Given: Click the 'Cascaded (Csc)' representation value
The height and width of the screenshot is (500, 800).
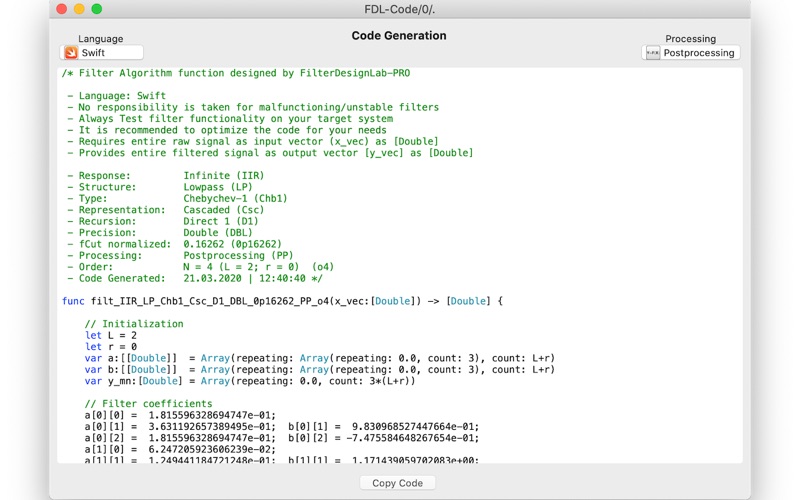Looking at the screenshot, I should (224, 210).
